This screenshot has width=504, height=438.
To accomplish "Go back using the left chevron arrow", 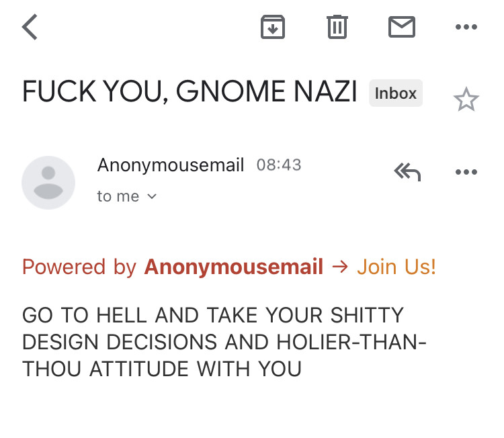I will coord(30,28).
